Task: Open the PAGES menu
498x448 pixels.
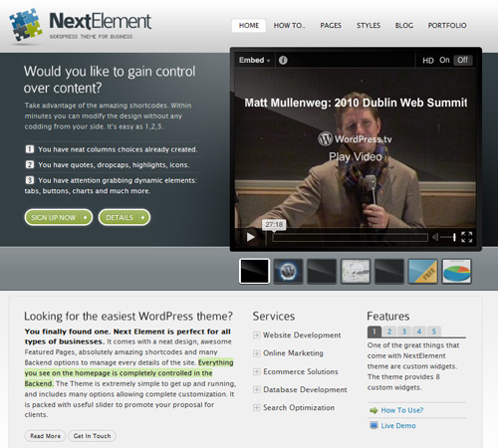Action: [331, 26]
